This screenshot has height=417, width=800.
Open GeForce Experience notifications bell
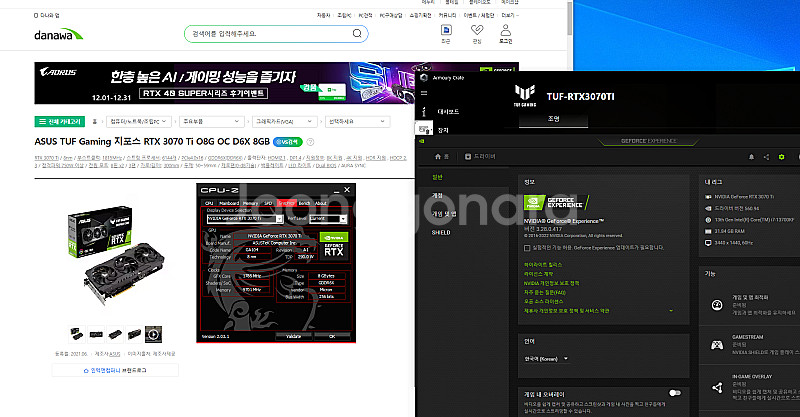[751, 157]
